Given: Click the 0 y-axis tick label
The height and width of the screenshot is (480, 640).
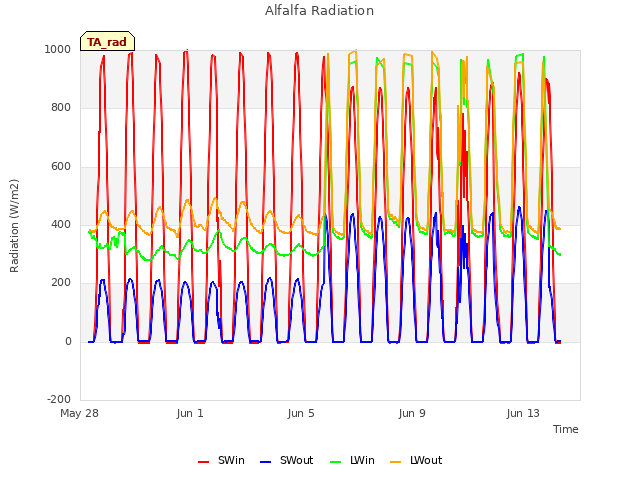Looking at the screenshot, I should (68, 341).
